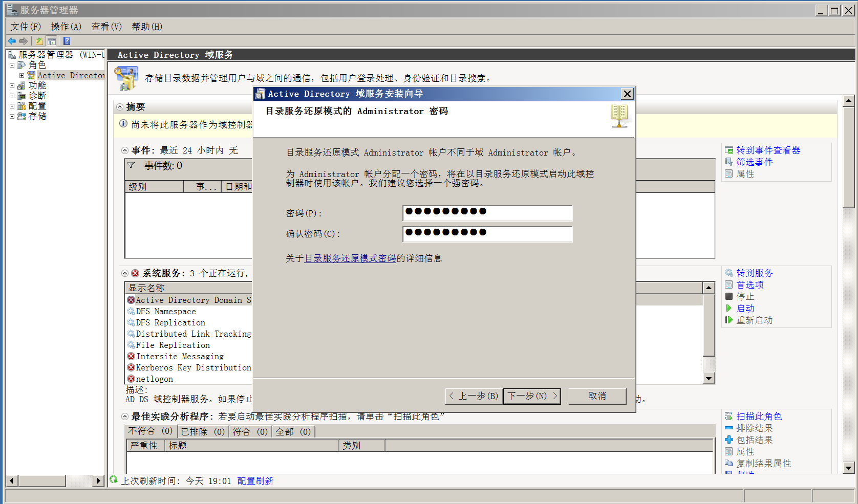Open the 目录服务还原模式密码 help link
The image size is (858, 504).
point(350,258)
